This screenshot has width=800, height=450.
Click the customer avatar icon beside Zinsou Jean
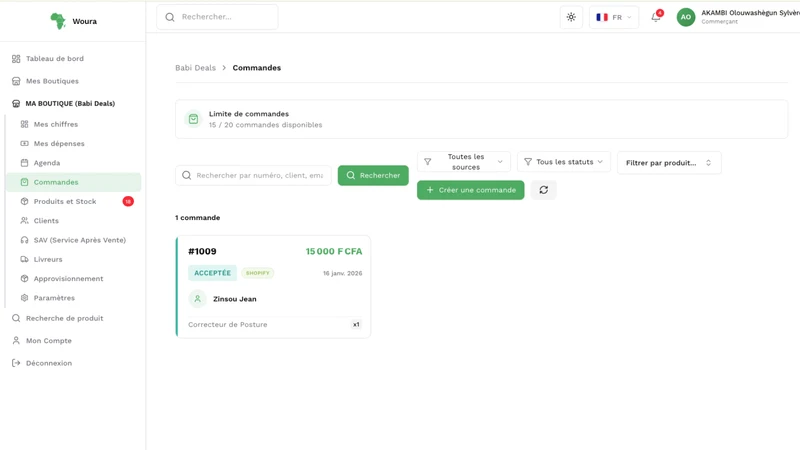click(197, 299)
